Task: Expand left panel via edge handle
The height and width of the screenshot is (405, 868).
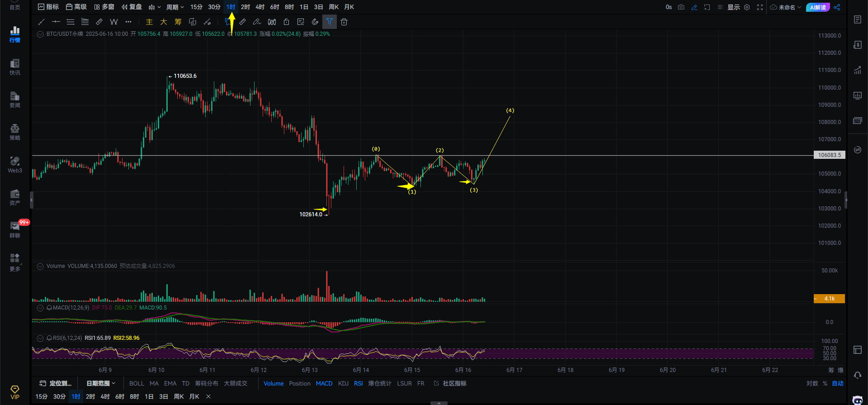Action: [32, 200]
